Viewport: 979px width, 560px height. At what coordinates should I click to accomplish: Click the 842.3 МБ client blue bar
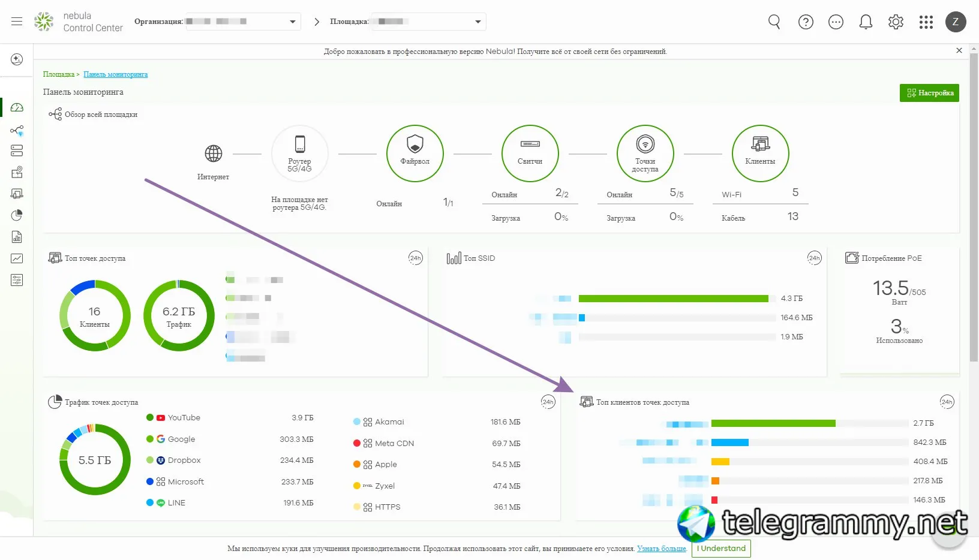730,442
